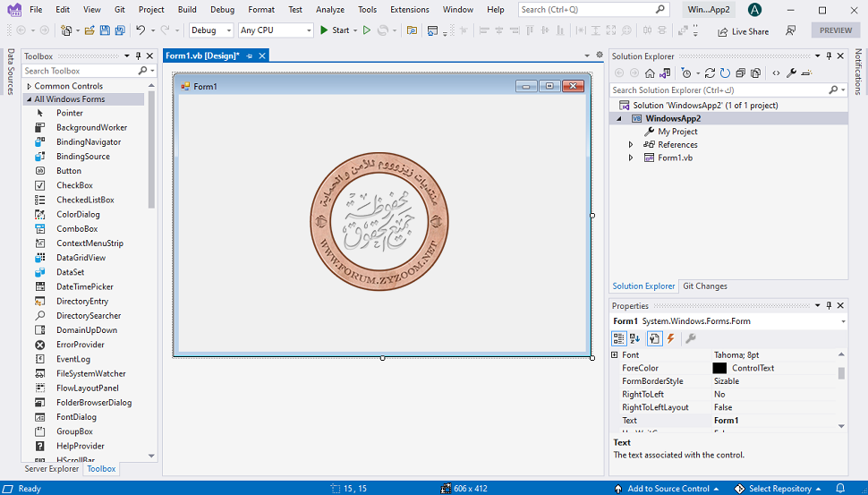868x495 pixels.
Task: Click the Save icon in toolbar
Action: [x=105, y=30]
